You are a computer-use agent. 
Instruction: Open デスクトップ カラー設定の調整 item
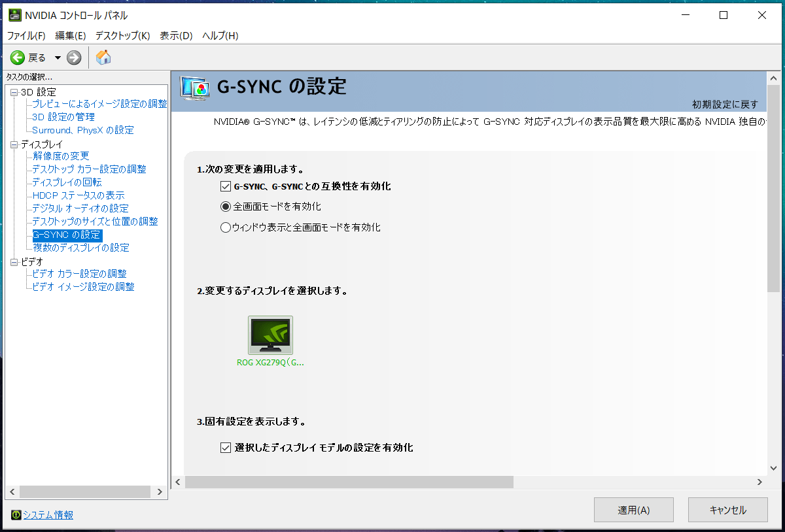tap(89, 169)
